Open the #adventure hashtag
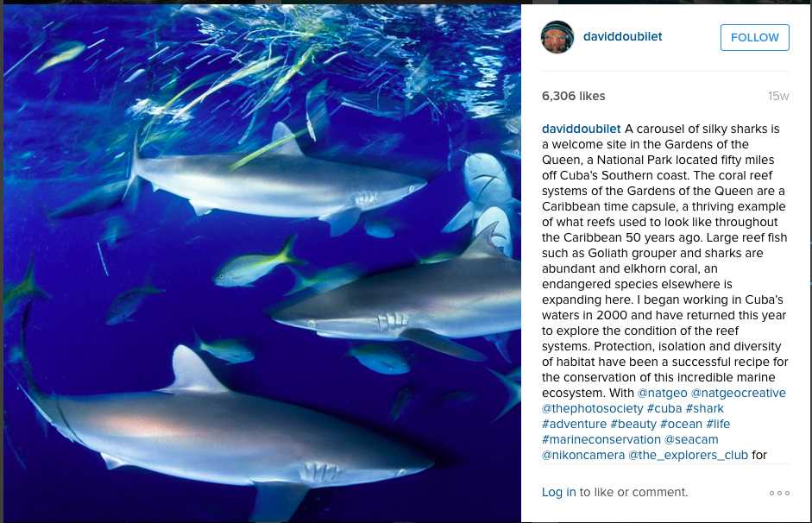Image resolution: width=812 pixels, height=523 pixels. click(574, 424)
